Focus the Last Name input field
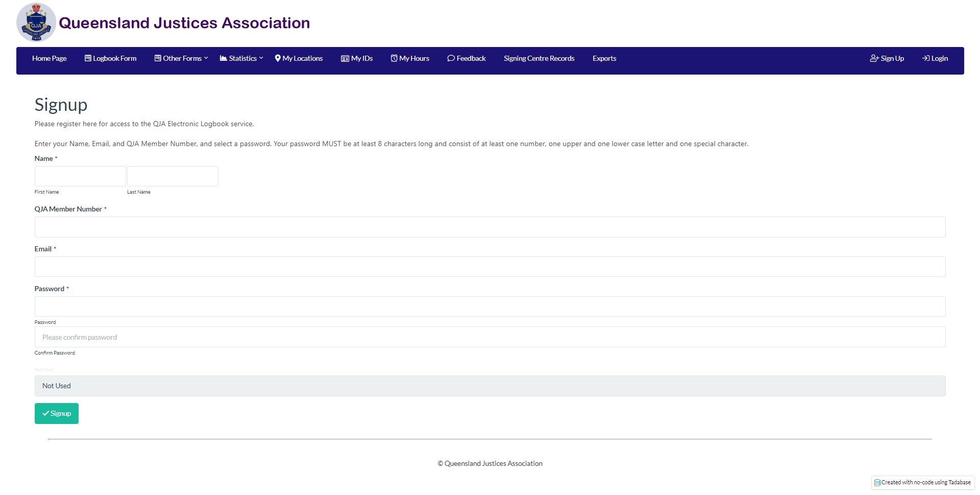The width and height of the screenshot is (980, 495). coord(173,176)
